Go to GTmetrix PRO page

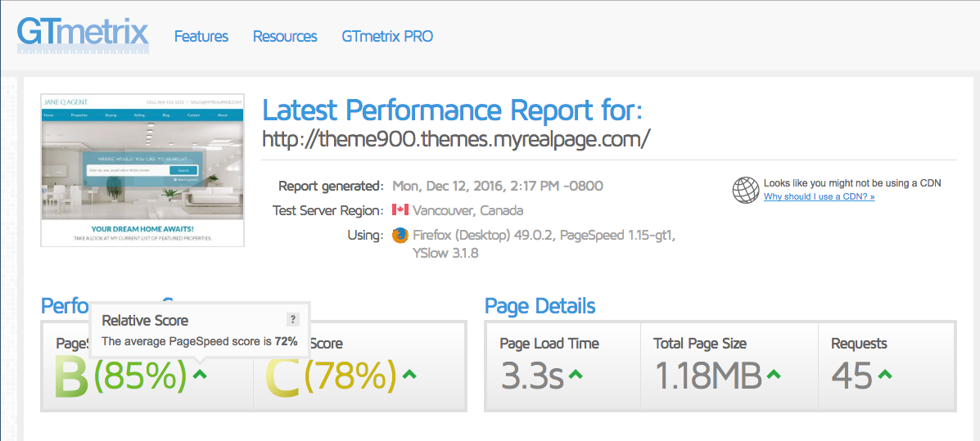tap(387, 36)
